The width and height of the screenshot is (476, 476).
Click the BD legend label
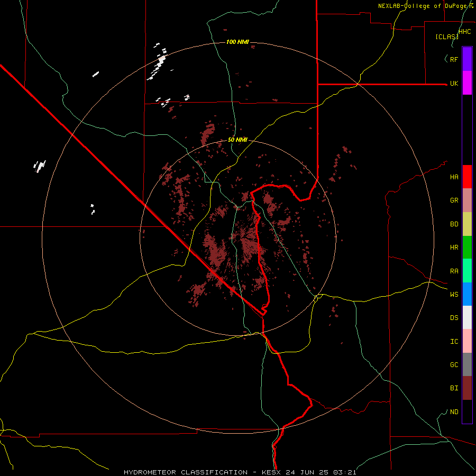click(x=454, y=224)
